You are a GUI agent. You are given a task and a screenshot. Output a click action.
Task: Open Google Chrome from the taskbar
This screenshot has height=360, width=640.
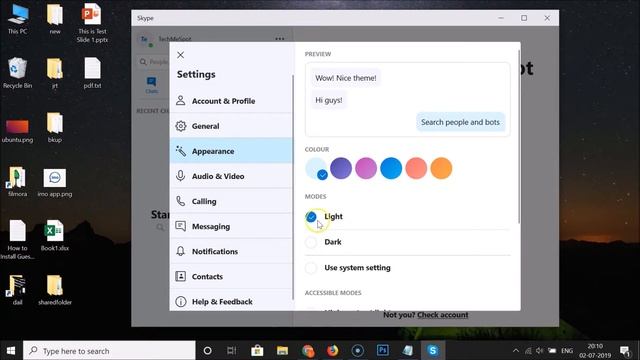pyautogui.click(x=308, y=351)
